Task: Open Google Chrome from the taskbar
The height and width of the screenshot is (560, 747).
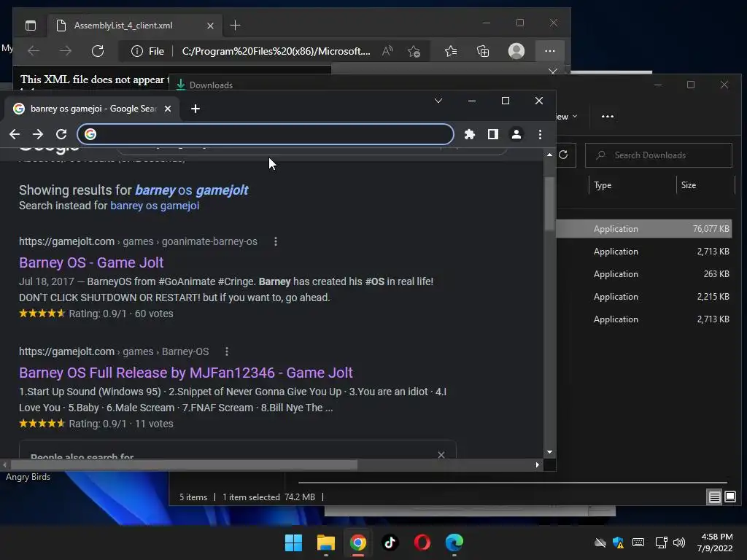Action: coord(357,542)
